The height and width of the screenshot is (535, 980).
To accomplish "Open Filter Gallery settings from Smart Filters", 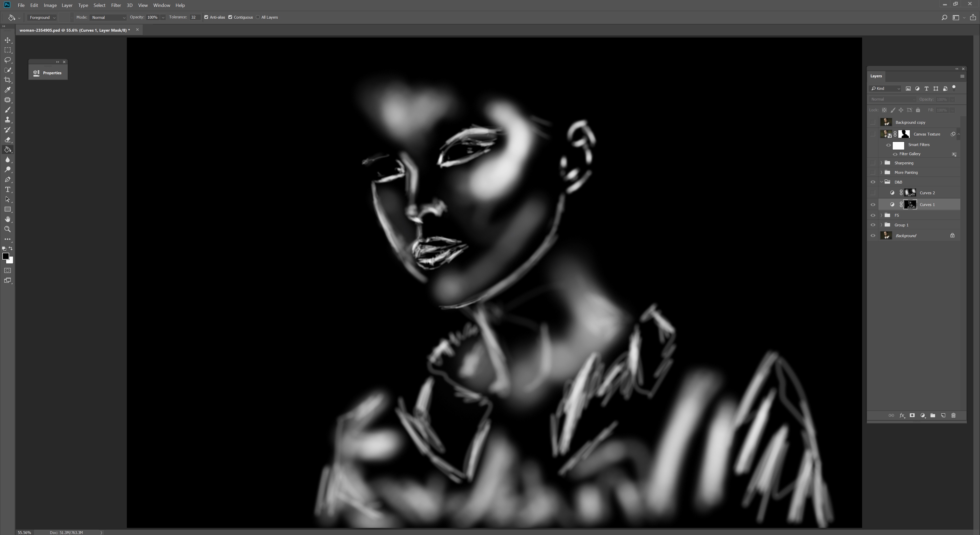I will tap(954, 154).
